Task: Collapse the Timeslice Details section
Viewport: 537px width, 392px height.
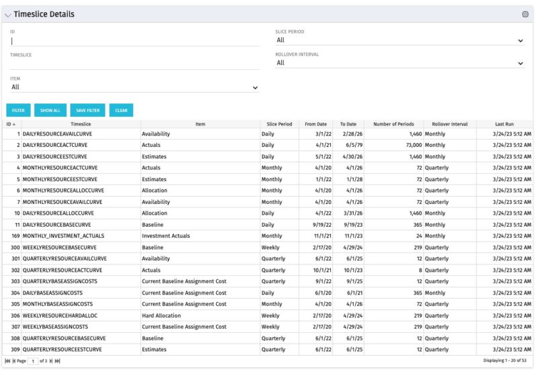Action: pyautogui.click(x=7, y=15)
